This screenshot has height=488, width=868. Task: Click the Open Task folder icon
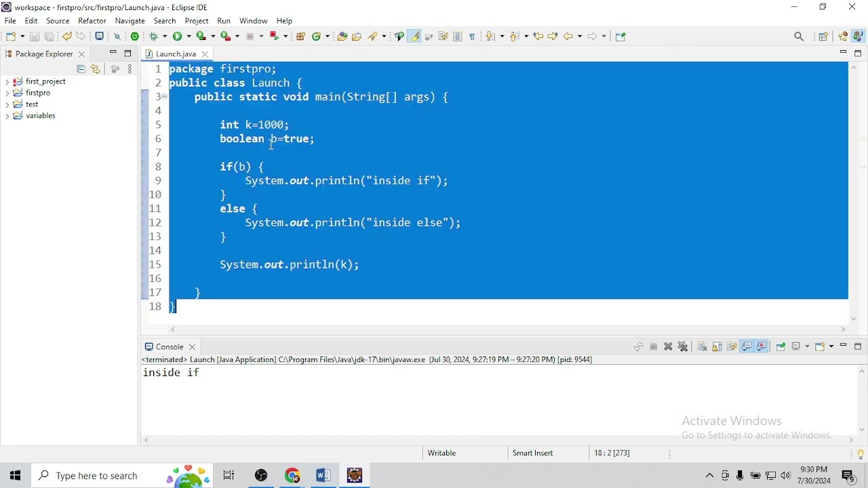(x=358, y=37)
